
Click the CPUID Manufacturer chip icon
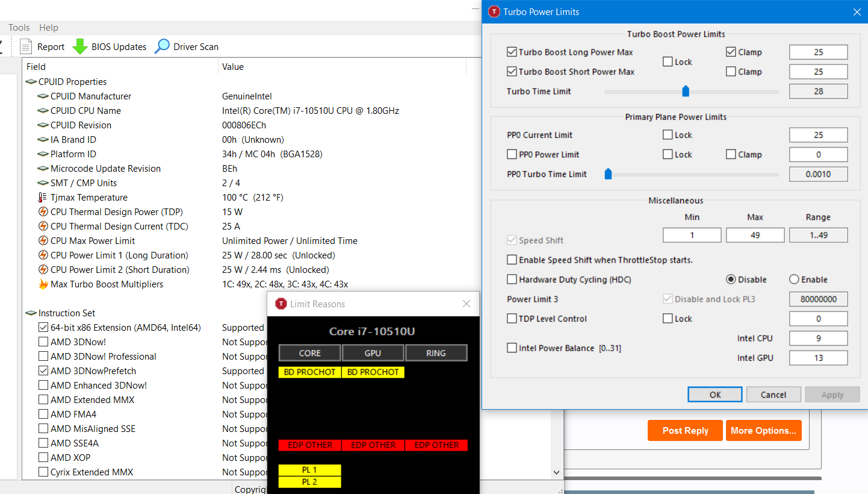[x=43, y=96]
